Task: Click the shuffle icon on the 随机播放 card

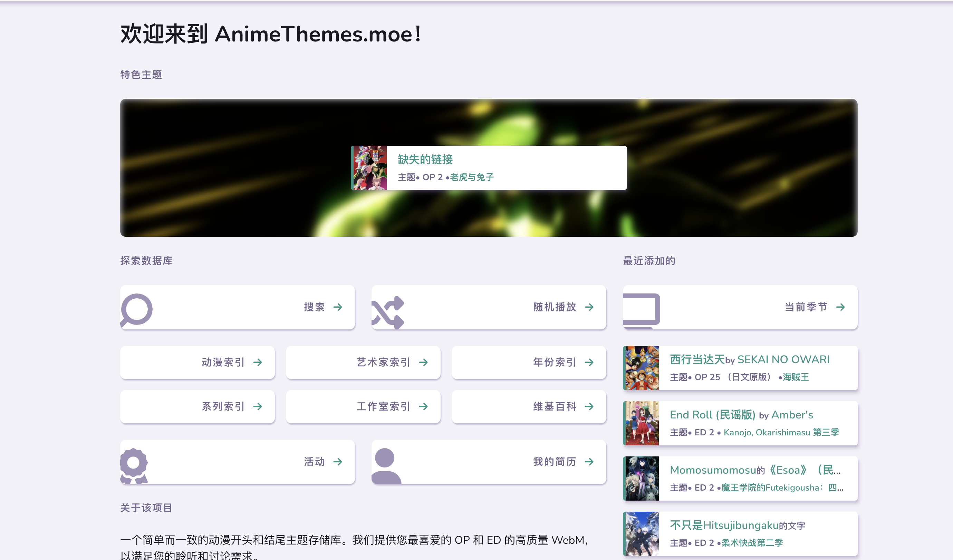Action: pyautogui.click(x=388, y=312)
